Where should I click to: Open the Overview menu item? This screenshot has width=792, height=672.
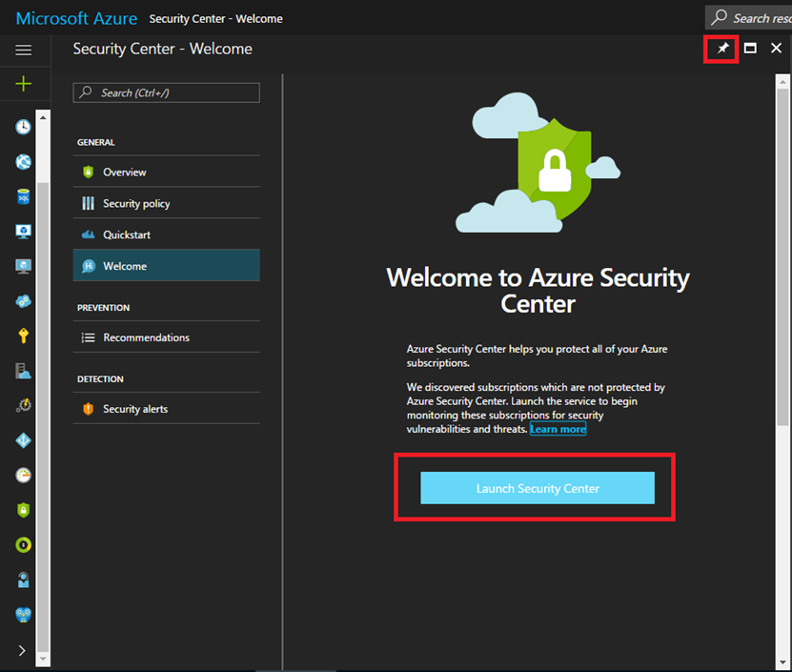[x=166, y=172]
